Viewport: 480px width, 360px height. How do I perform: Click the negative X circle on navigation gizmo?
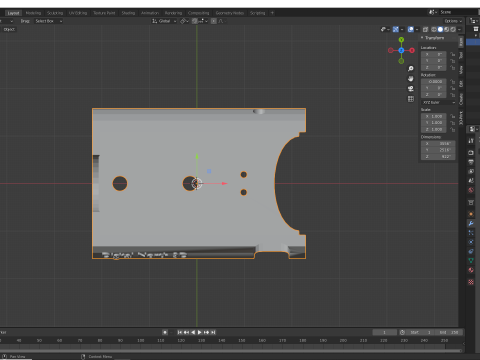(x=391, y=50)
